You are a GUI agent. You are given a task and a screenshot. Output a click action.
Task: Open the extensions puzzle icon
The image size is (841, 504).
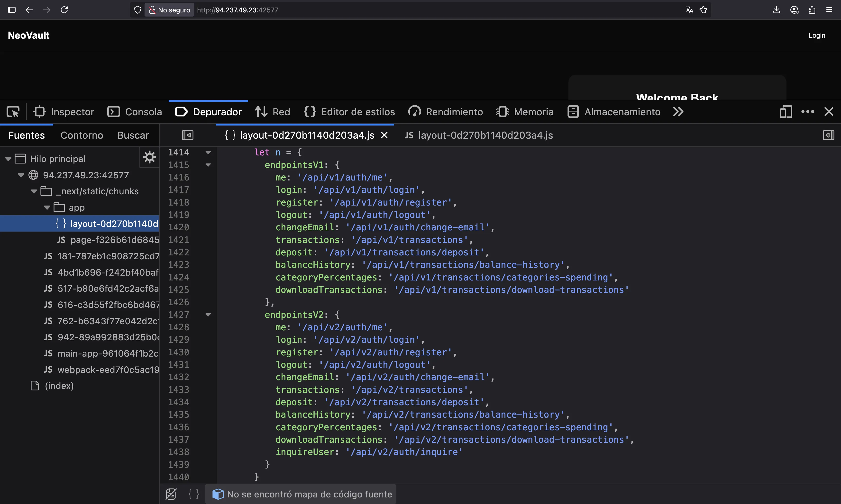tap(812, 10)
